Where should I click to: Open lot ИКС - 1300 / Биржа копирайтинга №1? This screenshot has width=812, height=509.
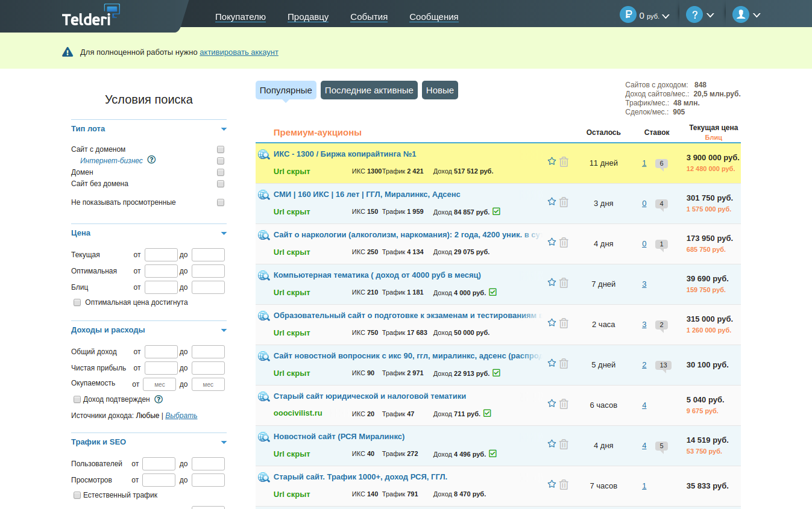pyautogui.click(x=345, y=154)
